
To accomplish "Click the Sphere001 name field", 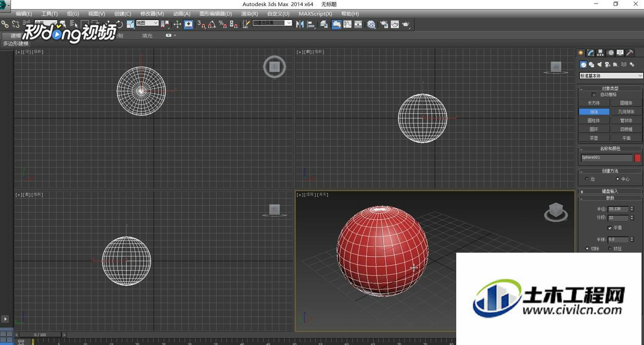I will (x=606, y=158).
